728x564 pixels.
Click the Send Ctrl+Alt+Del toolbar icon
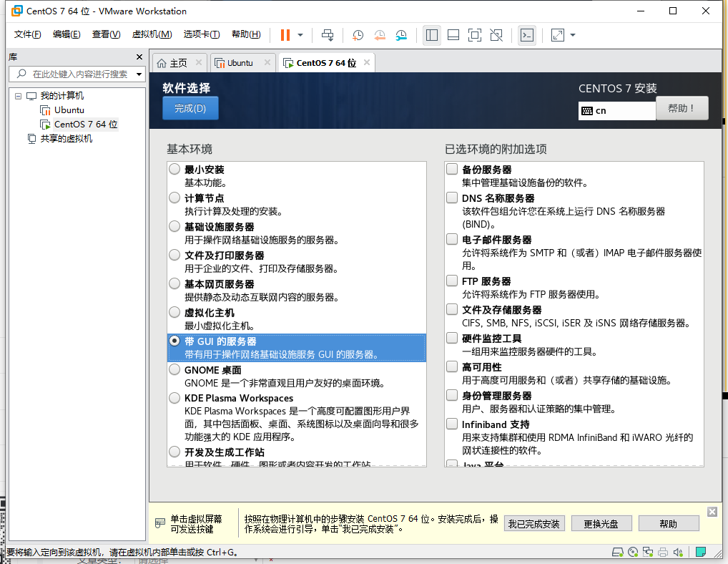tap(328, 35)
